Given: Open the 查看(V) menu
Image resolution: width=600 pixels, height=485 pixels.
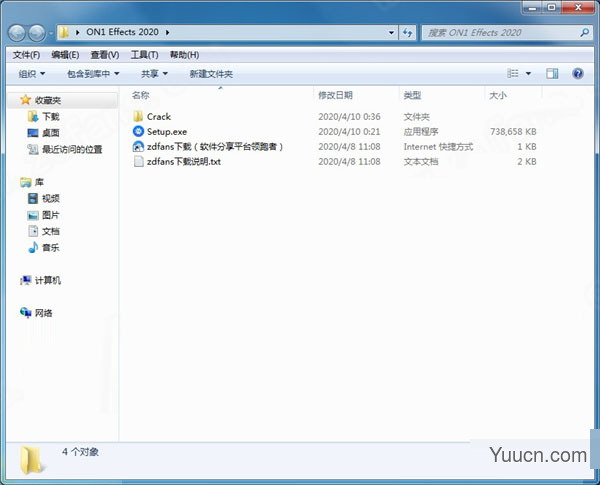Looking at the screenshot, I should tap(105, 55).
